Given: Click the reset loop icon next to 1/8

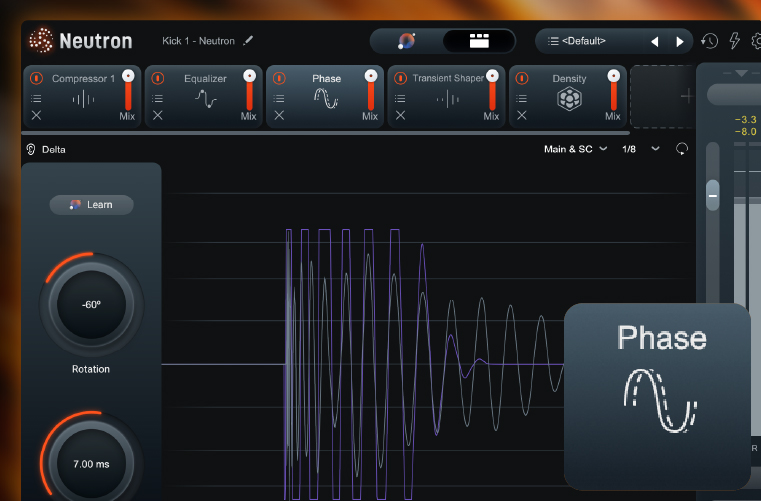Looking at the screenshot, I should pyautogui.click(x=682, y=149).
